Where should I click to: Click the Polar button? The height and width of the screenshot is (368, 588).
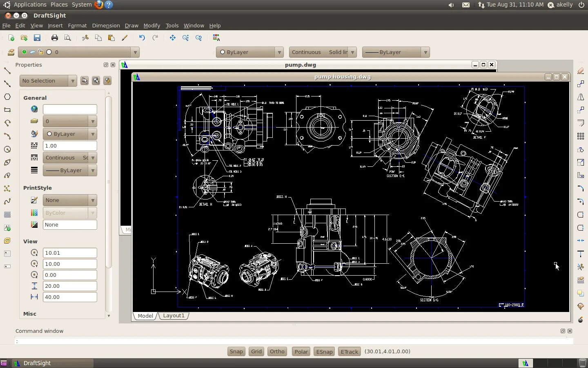[x=301, y=352]
